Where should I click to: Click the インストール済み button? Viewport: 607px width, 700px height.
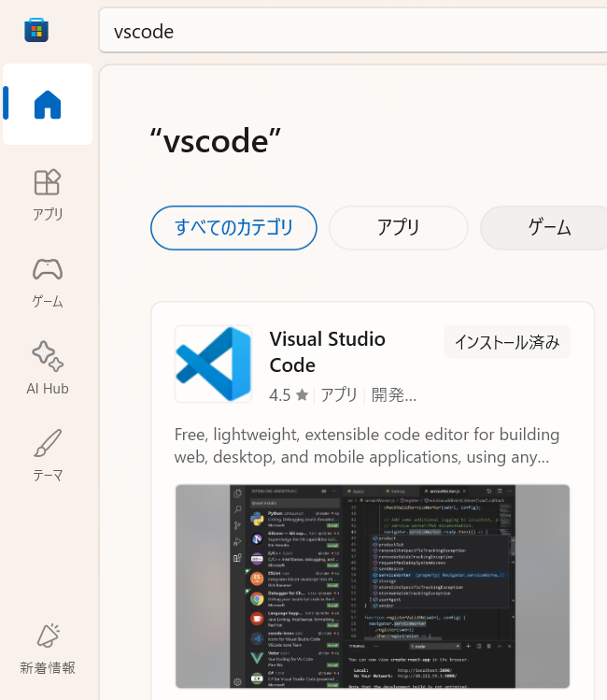coord(507,342)
